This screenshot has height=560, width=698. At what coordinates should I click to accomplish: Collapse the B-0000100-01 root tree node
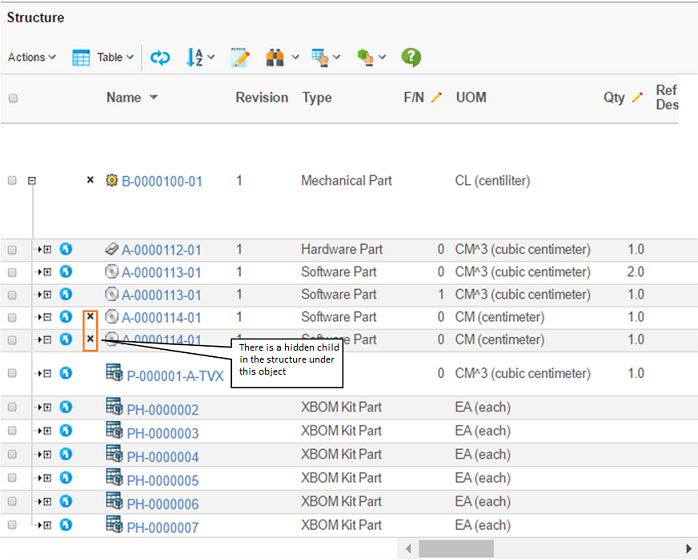(32, 181)
